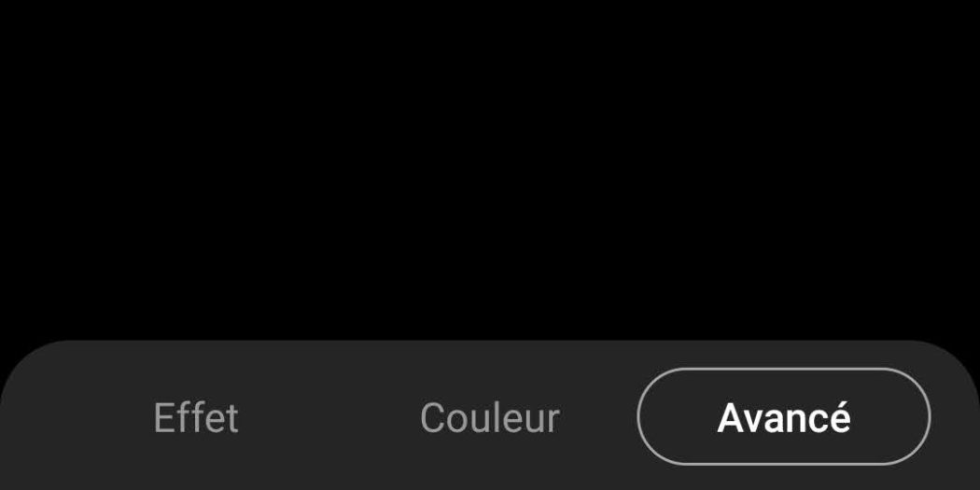
Task: Choose Couleur in the bottom bar
Action: (489, 417)
